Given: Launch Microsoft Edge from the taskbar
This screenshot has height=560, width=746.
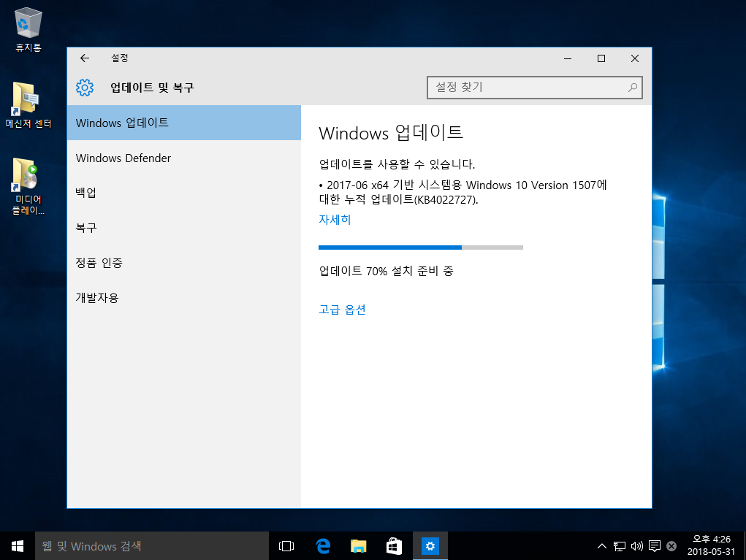Looking at the screenshot, I should click(x=323, y=545).
